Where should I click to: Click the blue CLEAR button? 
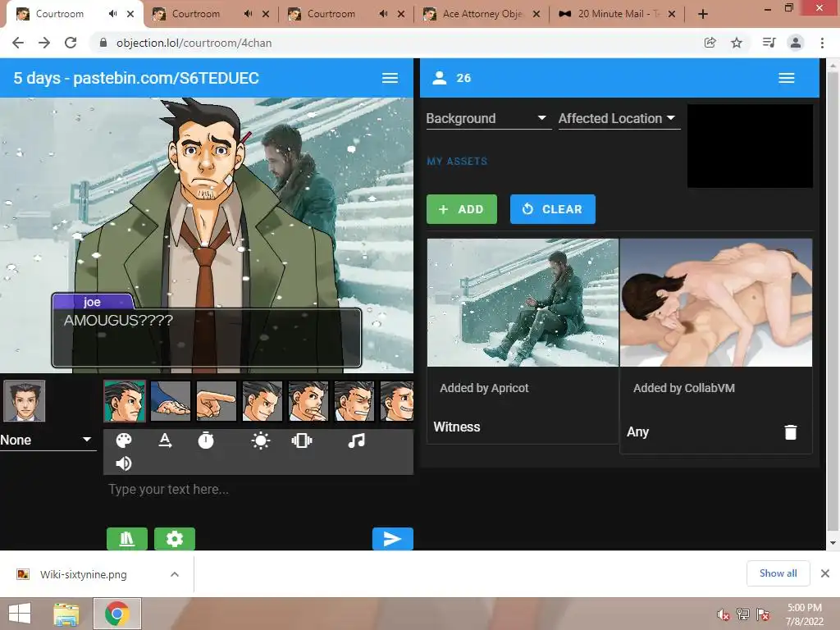(552, 209)
